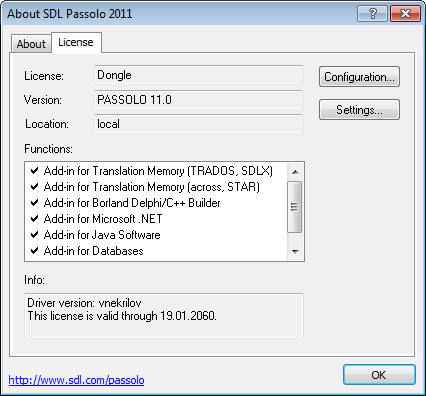Select Add-in for Databases row
The height and width of the screenshot is (396, 426).
(x=156, y=251)
